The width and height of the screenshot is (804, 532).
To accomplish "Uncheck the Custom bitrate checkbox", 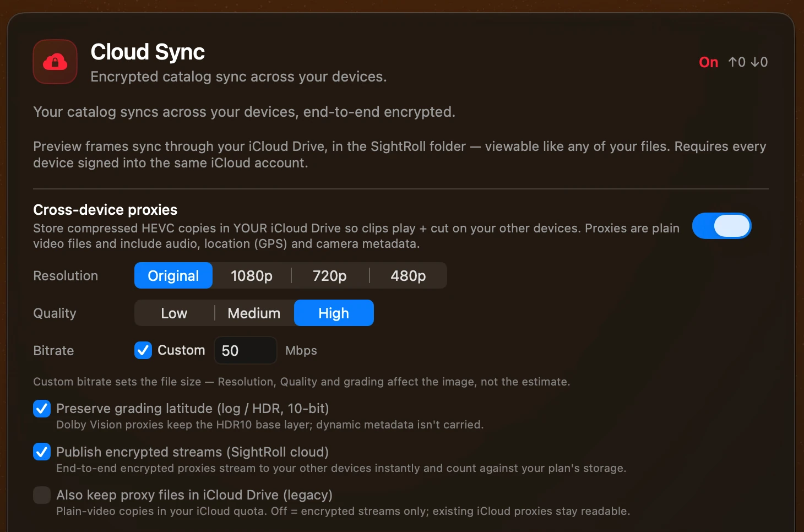I will tap(143, 350).
